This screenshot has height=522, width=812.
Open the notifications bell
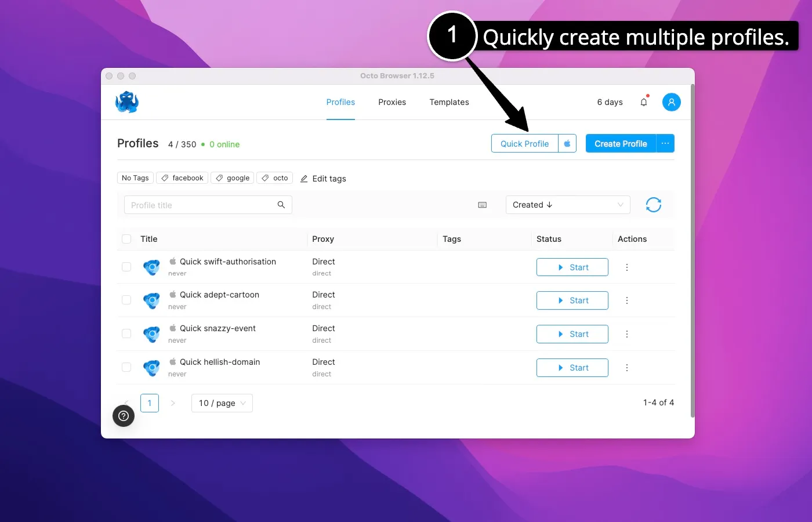[x=644, y=101]
